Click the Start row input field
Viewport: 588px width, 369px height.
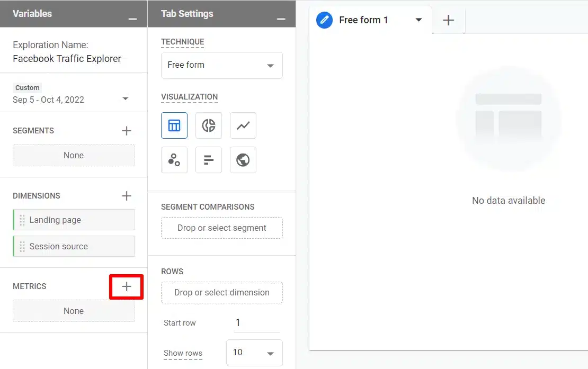click(x=257, y=322)
